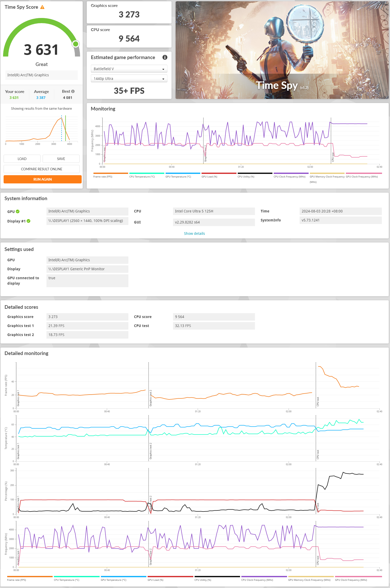Screen dimensions: 390x588
Task: Click the CPU score value 9 564 card
Action: [129, 36]
